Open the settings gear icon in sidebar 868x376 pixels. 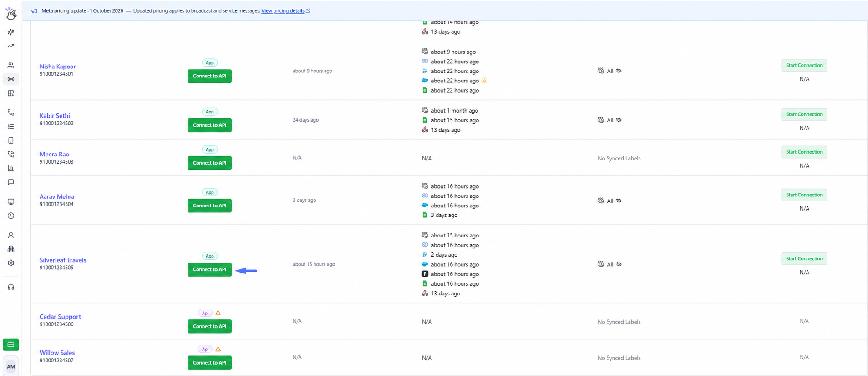tap(11, 263)
